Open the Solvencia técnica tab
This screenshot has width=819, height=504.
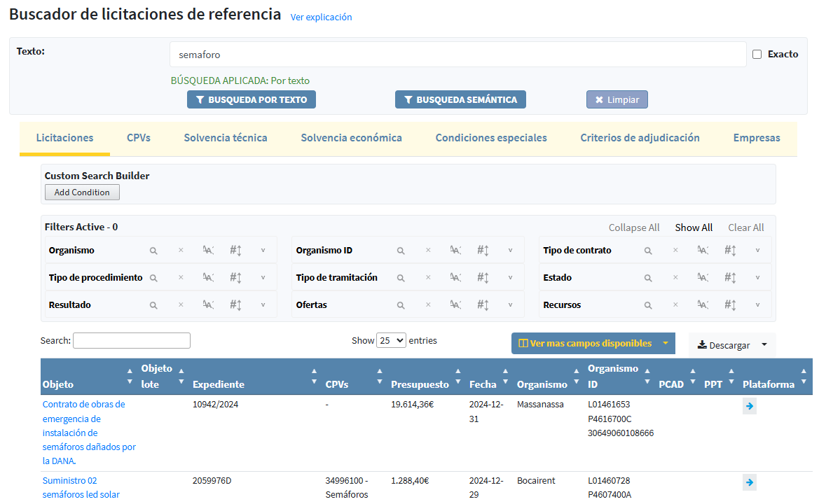(226, 138)
